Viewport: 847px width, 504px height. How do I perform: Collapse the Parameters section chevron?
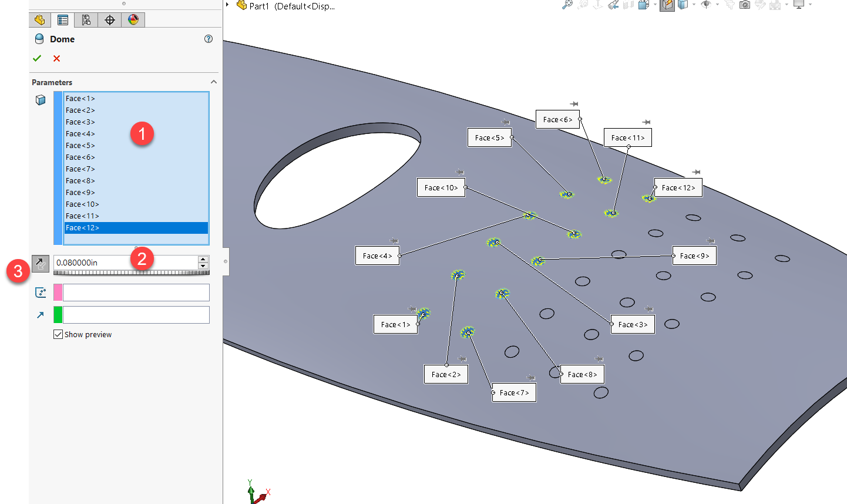[x=214, y=82]
